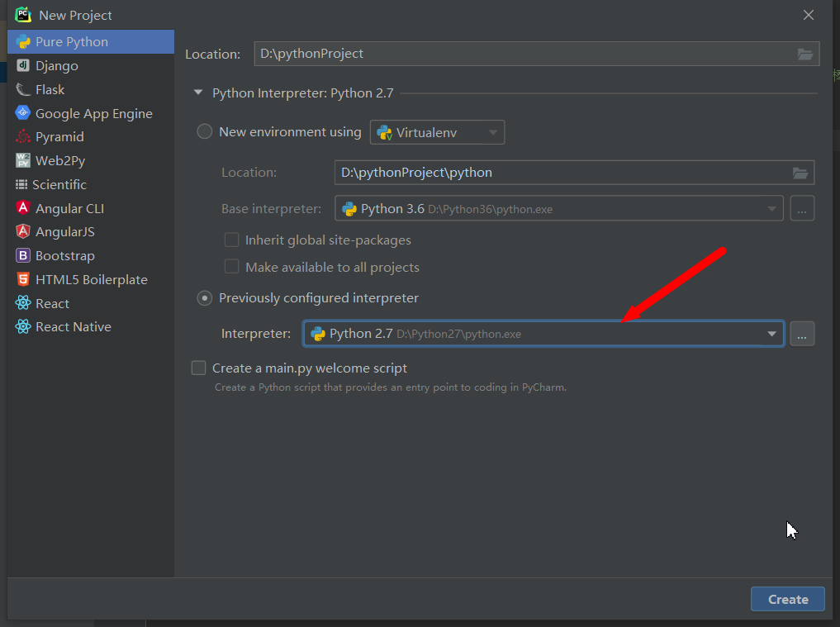The image size is (840, 627).
Task: Click the Django project type icon
Action: (23, 65)
